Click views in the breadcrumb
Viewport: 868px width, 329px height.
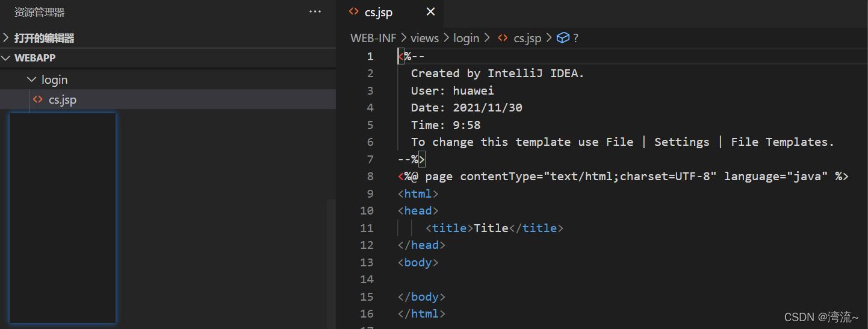425,38
